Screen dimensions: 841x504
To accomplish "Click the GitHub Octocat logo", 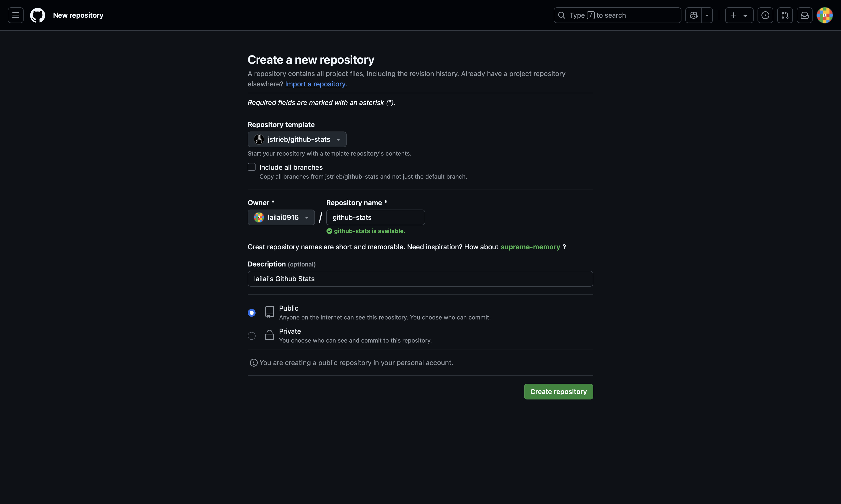I will tap(38, 15).
